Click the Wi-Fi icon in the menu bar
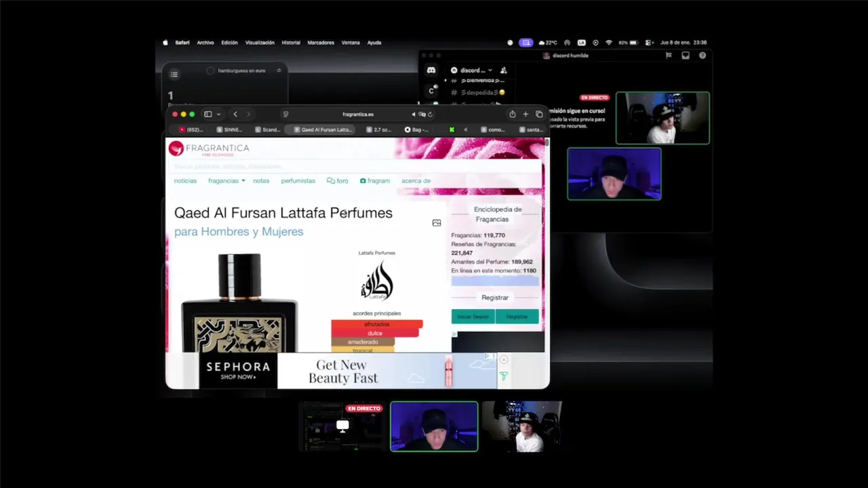 coord(609,43)
